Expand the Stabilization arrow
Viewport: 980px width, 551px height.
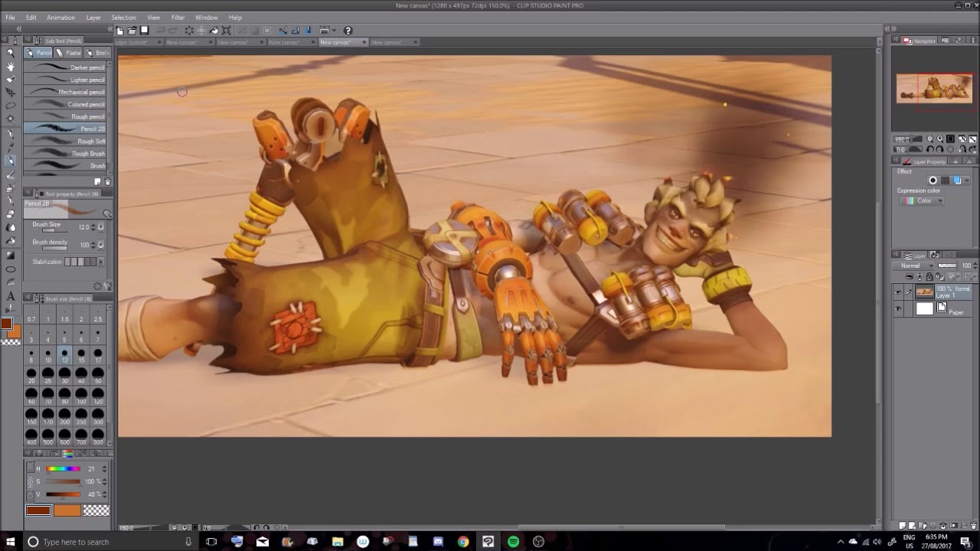(100, 262)
